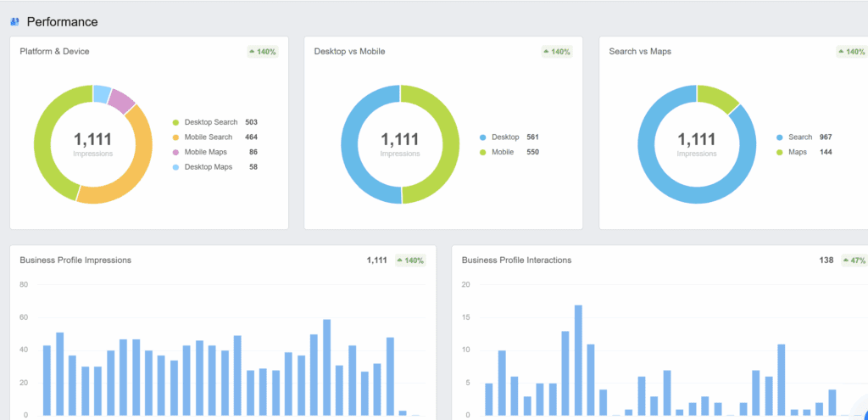Select the green Maps segment in Search vs Maps
The height and width of the screenshot is (420, 868).
pos(719,98)
